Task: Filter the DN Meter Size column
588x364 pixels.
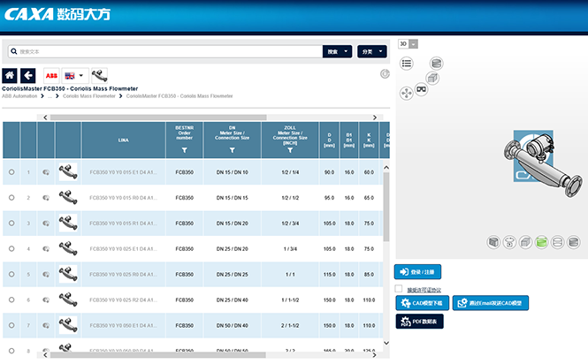Action: click(x=233, y=150)
